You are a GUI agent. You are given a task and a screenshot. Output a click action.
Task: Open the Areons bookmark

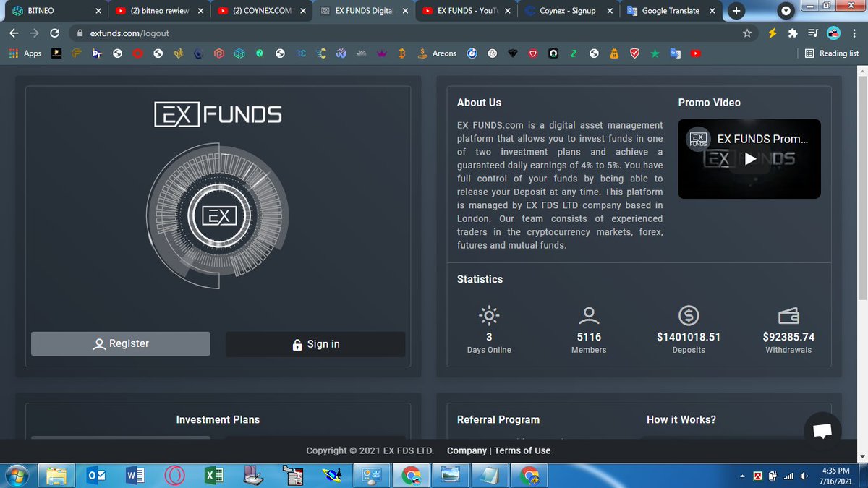[x=438, y=53]
